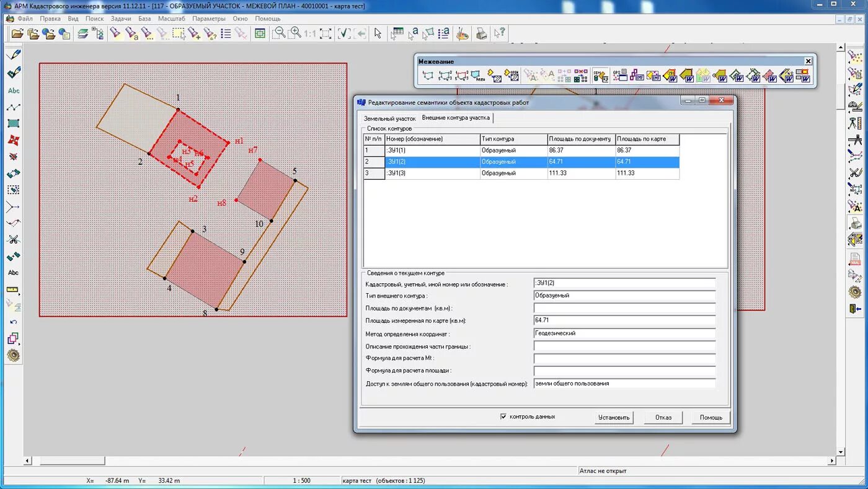Open the SEM semantics icon in the Межевание toolbar

[600, 76]
